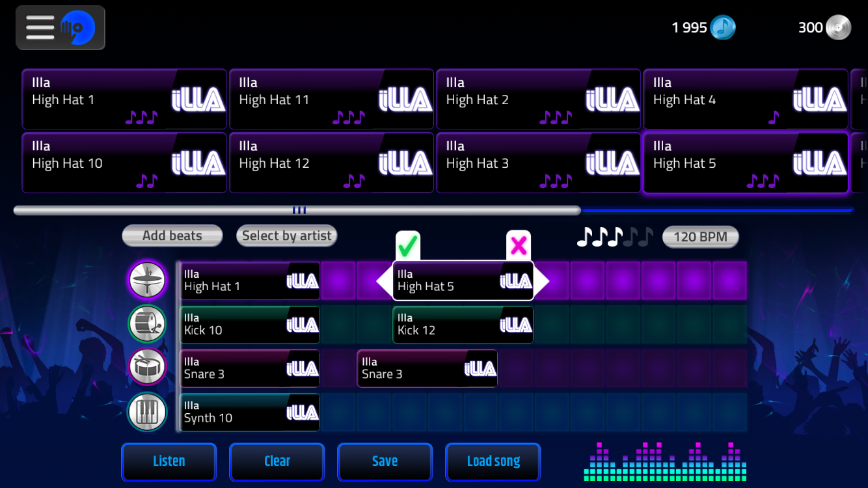Pick the High Hat 1 sample card
The width and height of the screenshot is (868, 488).
coord(124,99)
